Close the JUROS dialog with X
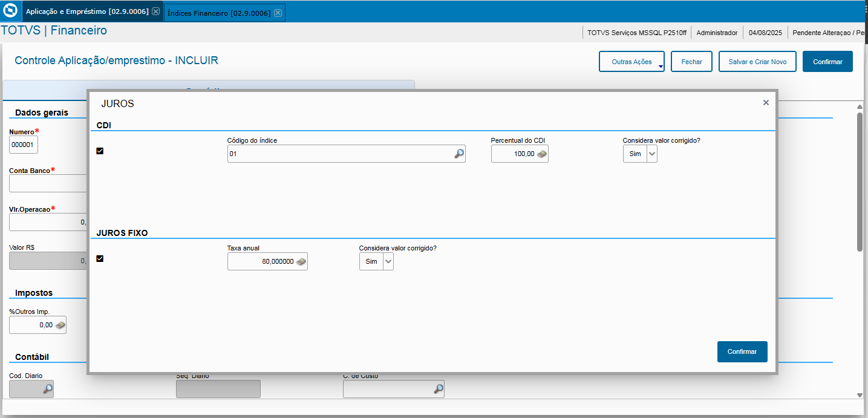Screen dimensions: 868x418 tap(766, 103)
